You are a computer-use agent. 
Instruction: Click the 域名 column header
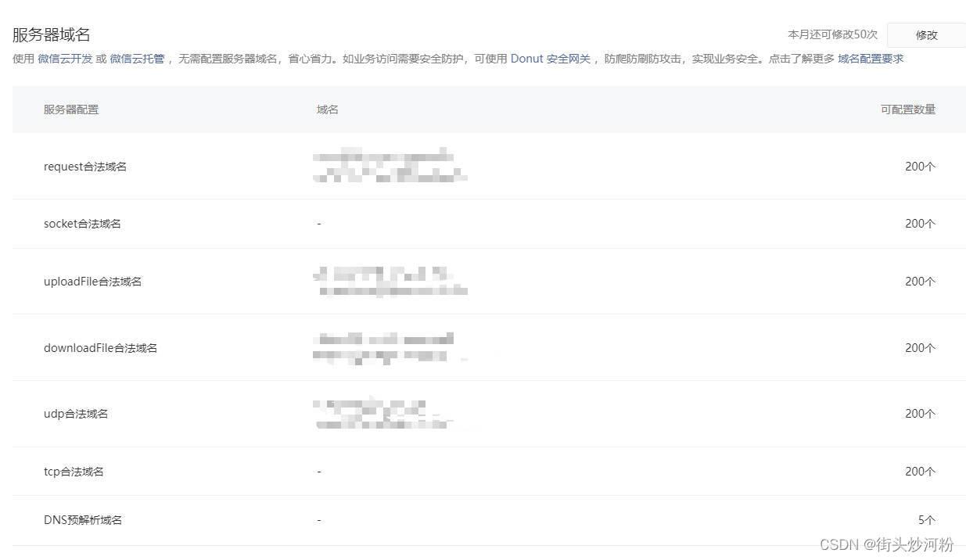328,109
